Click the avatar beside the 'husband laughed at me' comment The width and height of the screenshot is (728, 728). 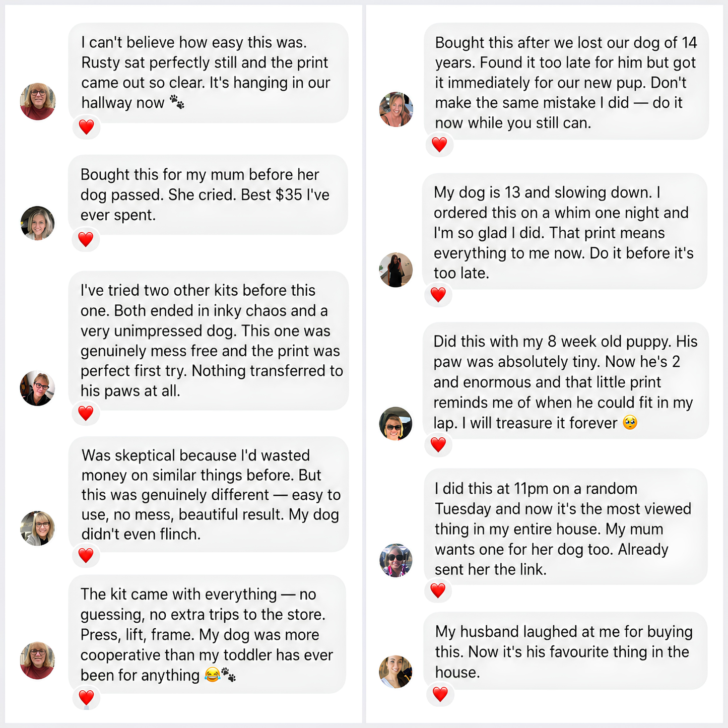point(395,672)
